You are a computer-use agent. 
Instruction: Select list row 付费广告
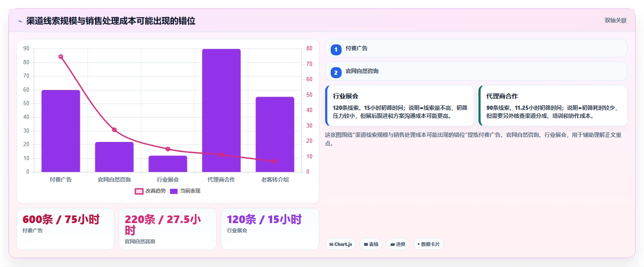tap(476, 48)
